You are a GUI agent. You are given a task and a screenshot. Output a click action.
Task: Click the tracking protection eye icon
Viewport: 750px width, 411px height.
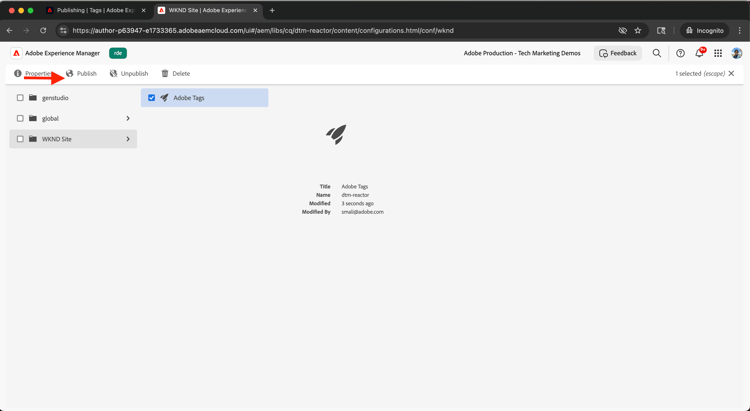click(622, 30)
